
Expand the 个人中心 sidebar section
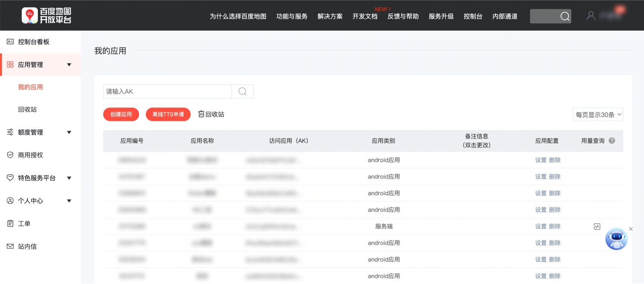pos(69,201)
